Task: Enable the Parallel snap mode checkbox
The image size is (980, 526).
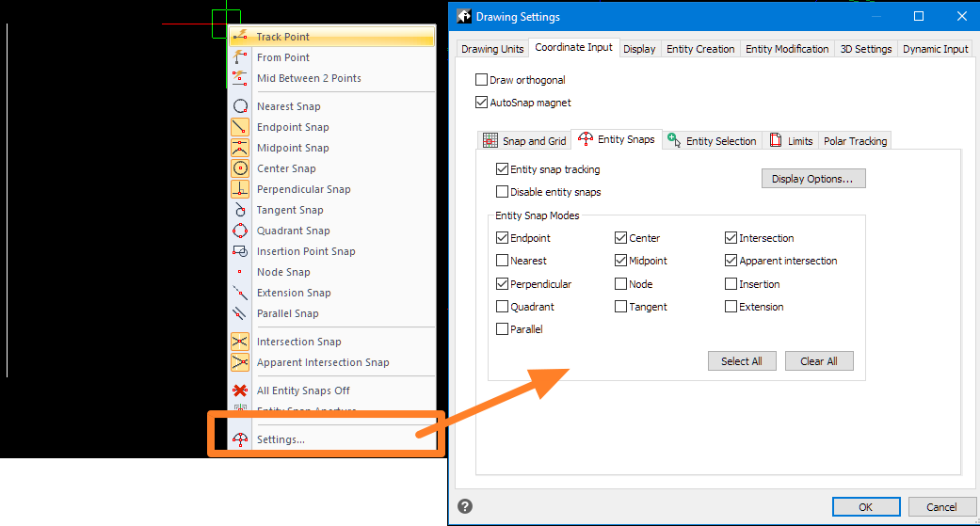Action: tap(502, 328)
